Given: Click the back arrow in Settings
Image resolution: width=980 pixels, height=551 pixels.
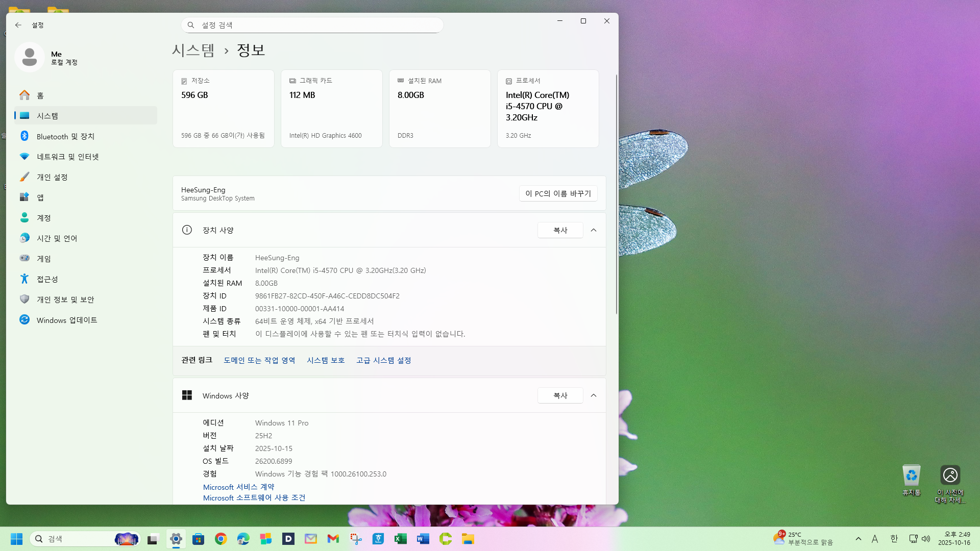Looking at the screenshot, I should (18, 25).
